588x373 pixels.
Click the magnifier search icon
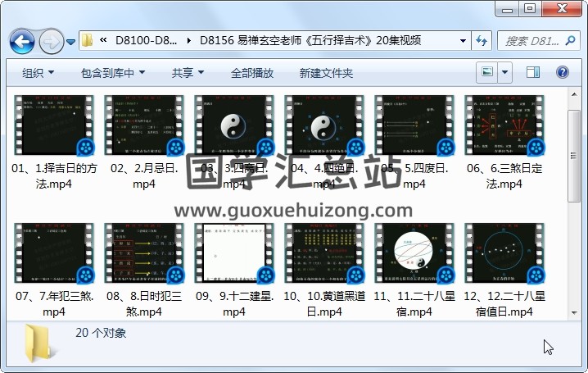[570, 40]
